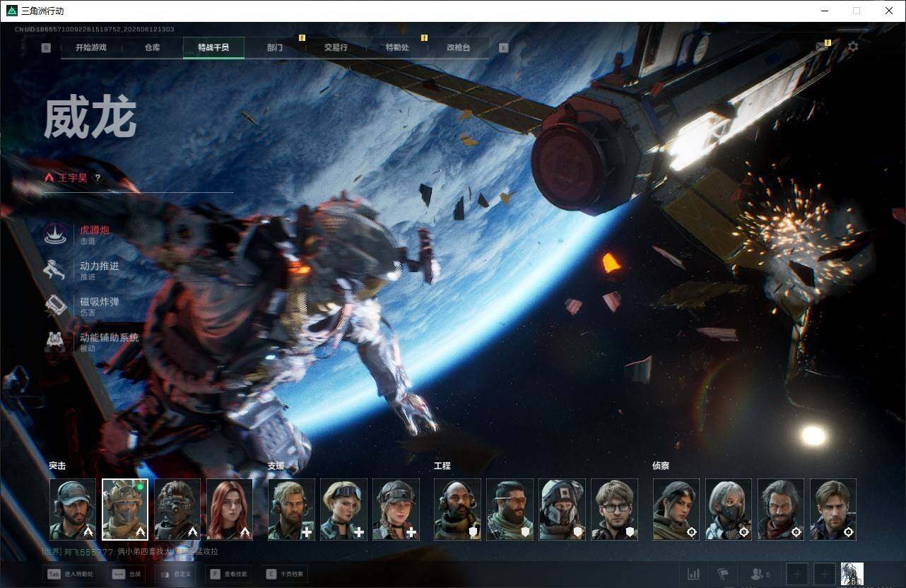The width and height of the screenshot is (906, 588).
Task: Click the second empty squad plus slot
Action: (x=824, y=574)
